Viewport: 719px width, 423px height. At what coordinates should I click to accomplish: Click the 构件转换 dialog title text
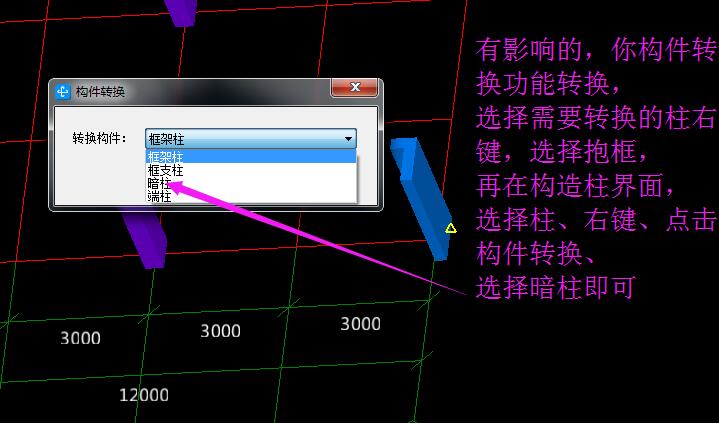[x=100, y=91]
